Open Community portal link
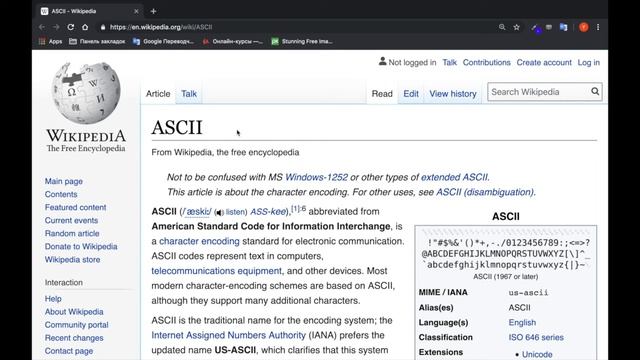The width and height of the screenshot is (640, 360). [x=76, y=325]
